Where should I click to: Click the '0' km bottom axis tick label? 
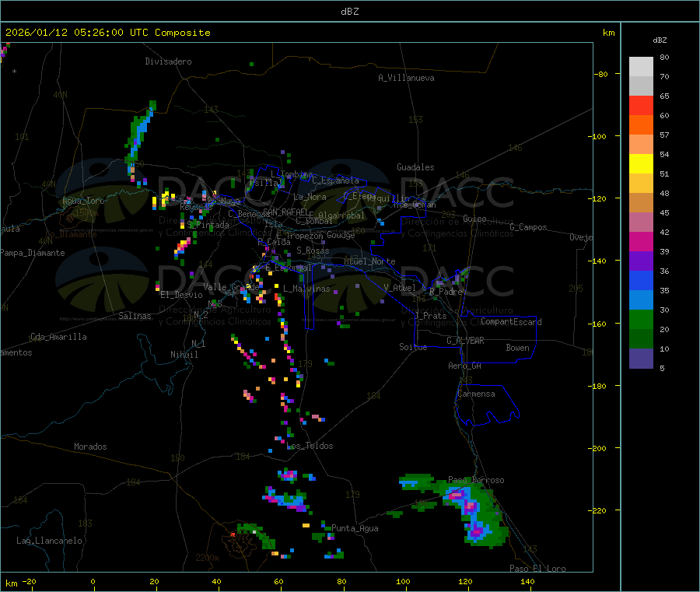pyautogui.click(x=93, y=581)
